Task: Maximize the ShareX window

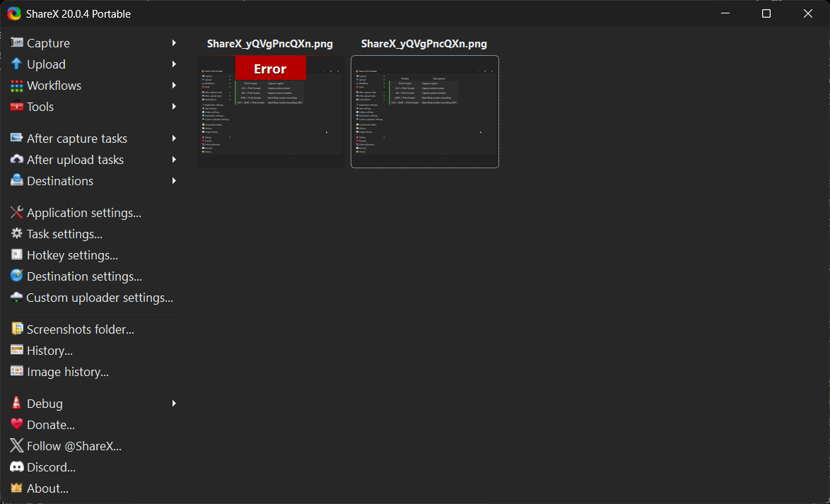Action: [x=766, y=13]
